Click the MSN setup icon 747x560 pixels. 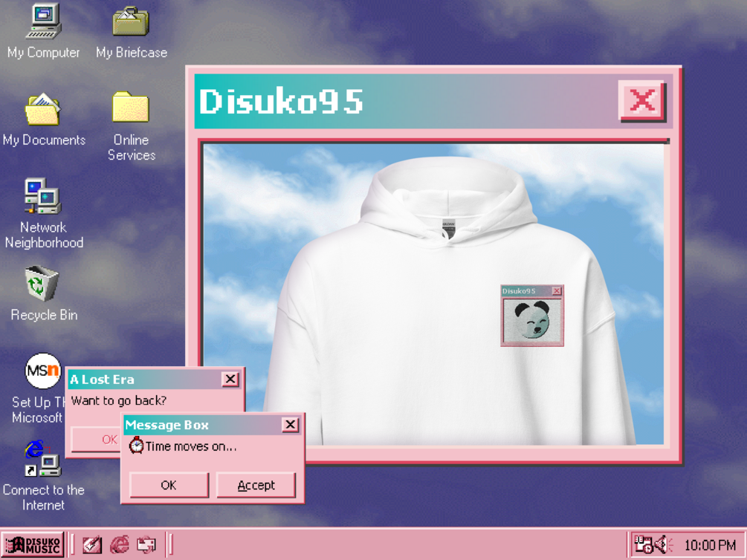pos(43,371)
